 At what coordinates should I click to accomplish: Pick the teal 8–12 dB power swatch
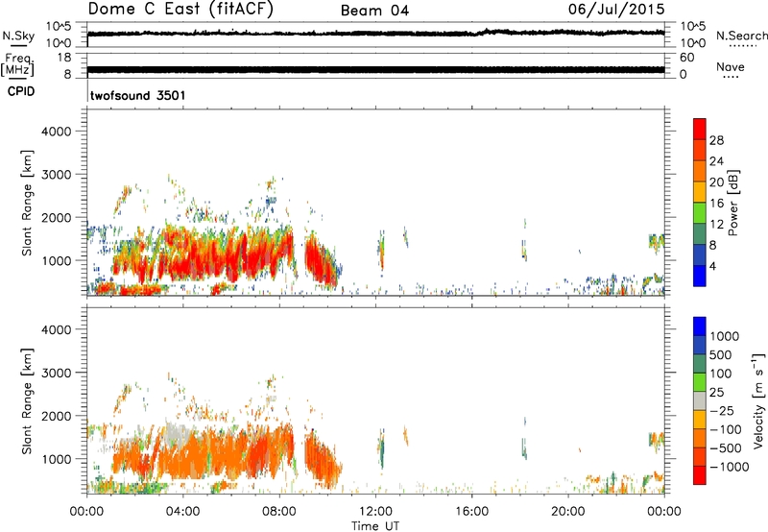tap(700, 233)
